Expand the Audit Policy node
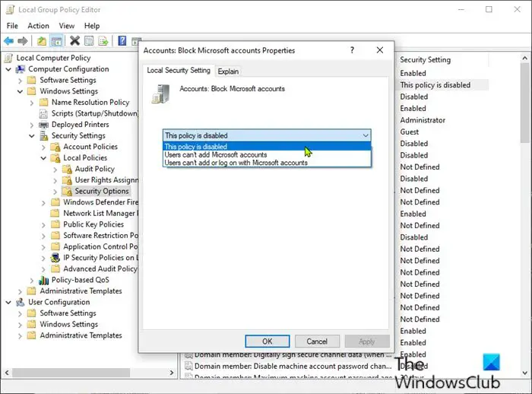 [55, 170]
